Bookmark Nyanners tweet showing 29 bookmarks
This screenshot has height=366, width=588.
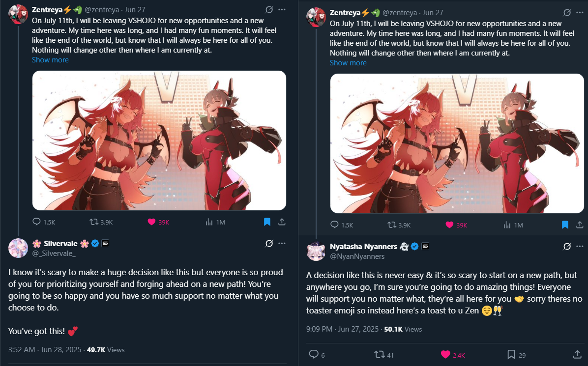511,354
